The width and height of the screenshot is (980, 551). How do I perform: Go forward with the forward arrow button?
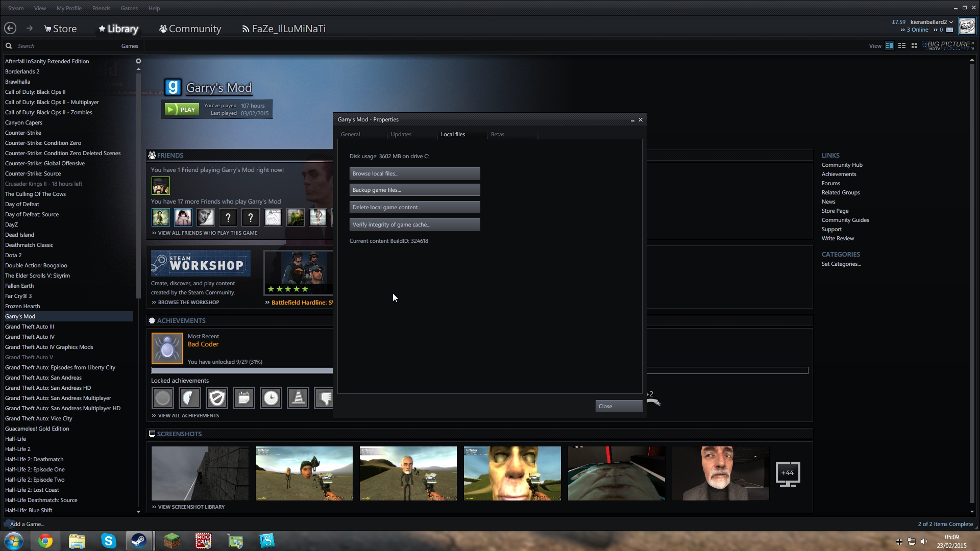click(29, 29)
